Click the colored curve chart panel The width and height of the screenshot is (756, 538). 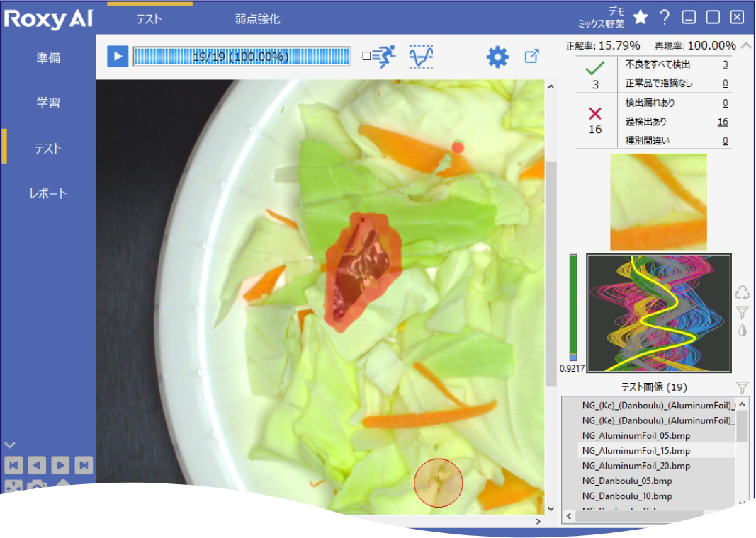click(x=659, y=313)
